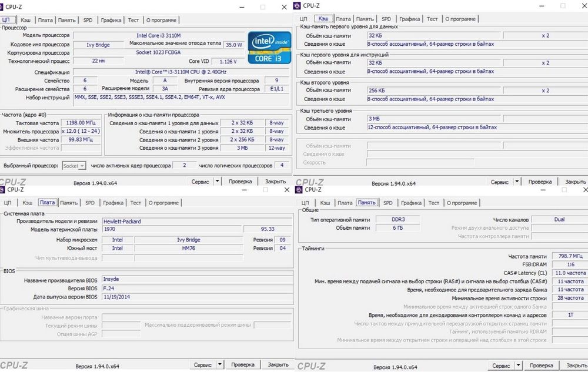Click the DDR3 memory type field
The image size is (588, 372).
(398, 220)
